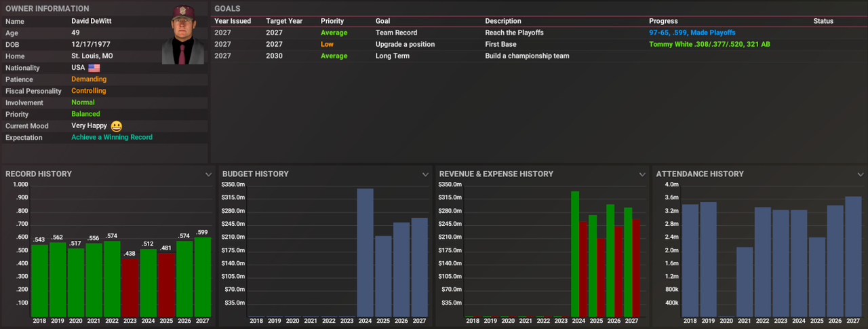Click the 2027 record bar .599
This screenshot has width=868, height=329.
(203, 277)
